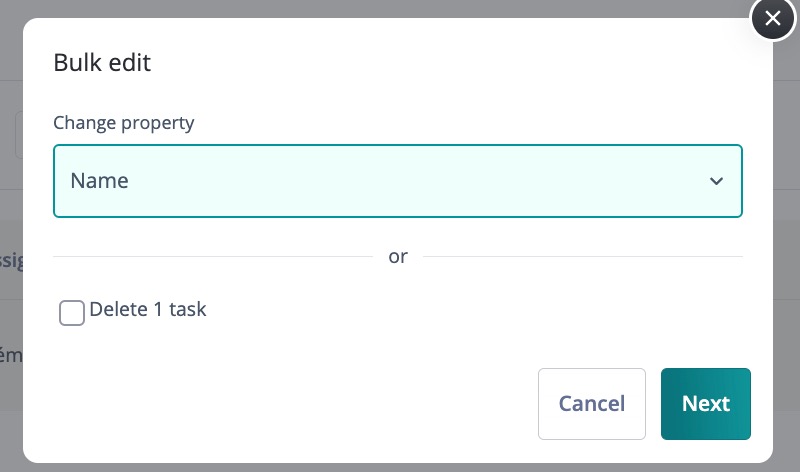Image resolution: width=800 pixels, height=472 pixels.
Task: Continue to next step with teal Next
Action: point(705,404)
